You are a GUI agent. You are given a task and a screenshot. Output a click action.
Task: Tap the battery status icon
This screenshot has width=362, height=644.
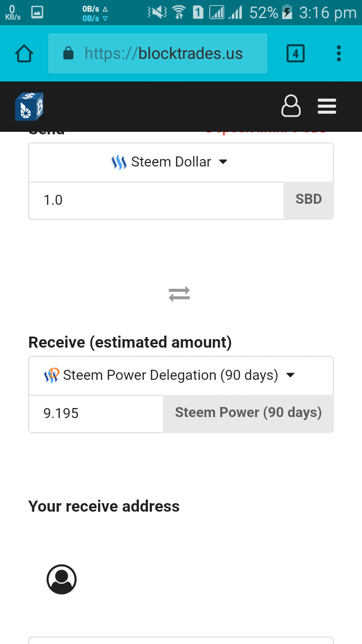287,12
